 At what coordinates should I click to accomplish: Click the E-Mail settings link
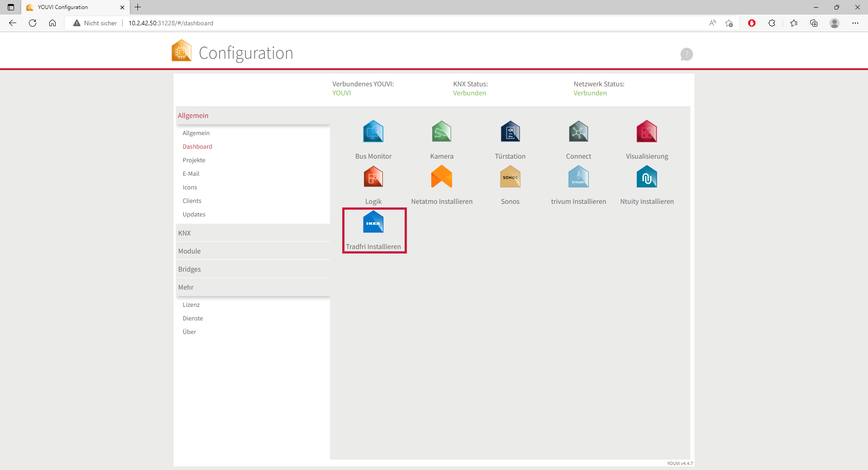tap(191, 174)
